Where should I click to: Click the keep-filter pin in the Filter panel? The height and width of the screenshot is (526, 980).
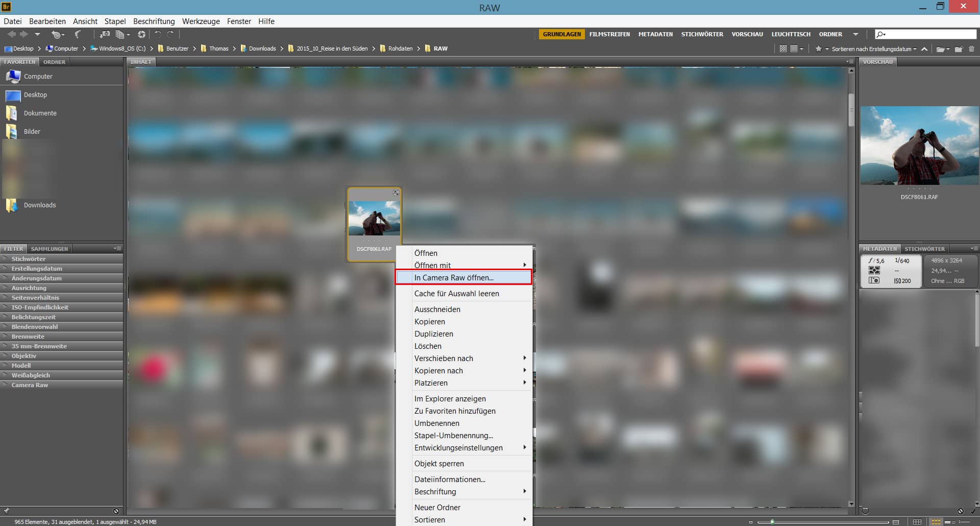[x=7, y=511]
